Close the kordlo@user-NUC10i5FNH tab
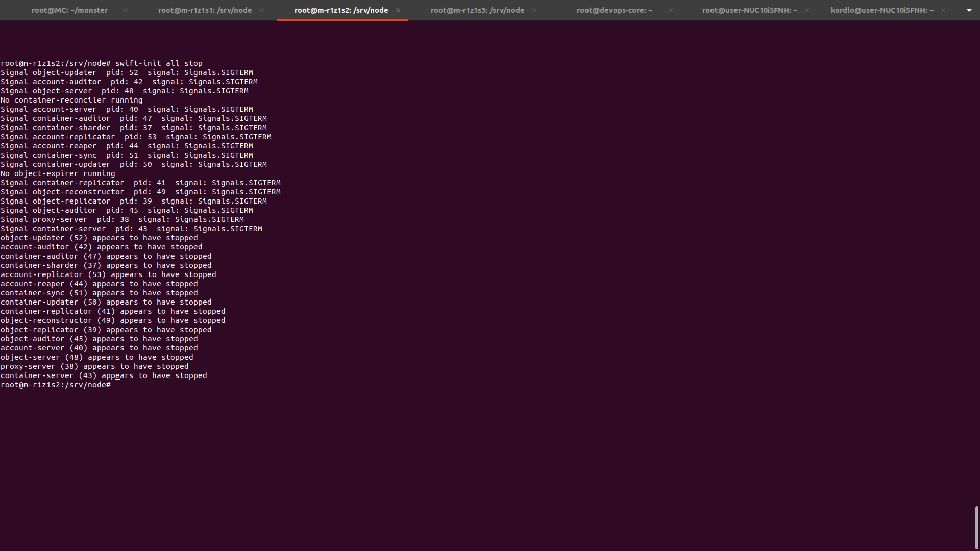 pyautogui.click(x=943, y=10)
